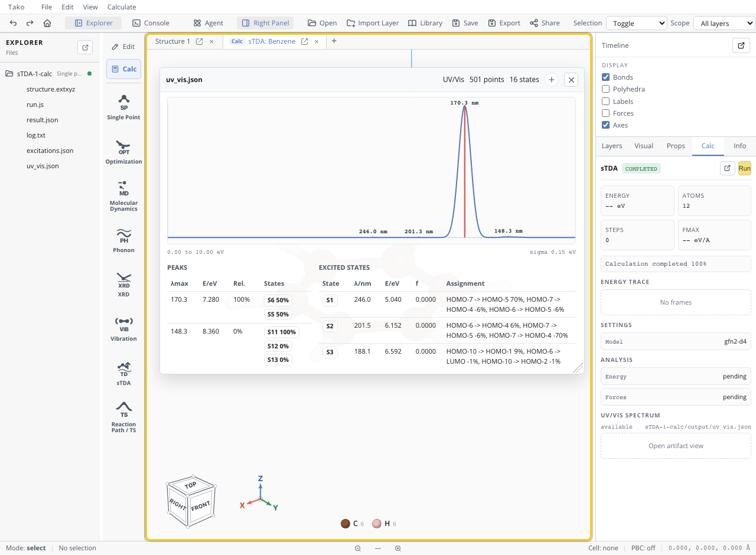Enable the Polyhedra checkbox

click(605, 89)
